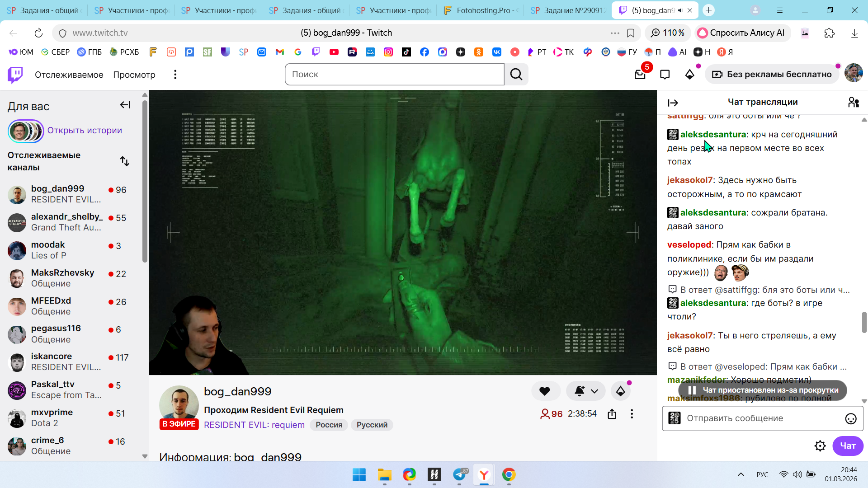Open emote picker smiley icon
This screenshot has height=488, width=868.
(x=850, y=419)
